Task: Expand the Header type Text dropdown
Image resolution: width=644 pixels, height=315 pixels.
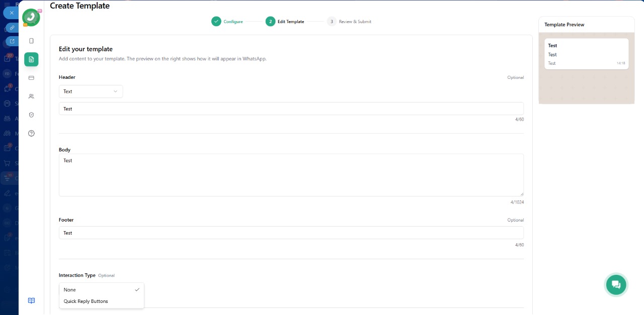Action: 91,91
